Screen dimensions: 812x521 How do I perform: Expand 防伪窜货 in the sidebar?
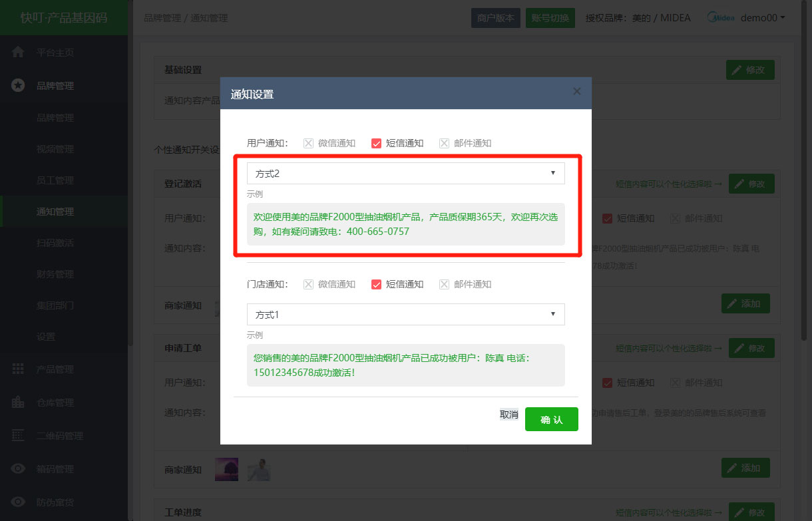[x=64, y=502]
